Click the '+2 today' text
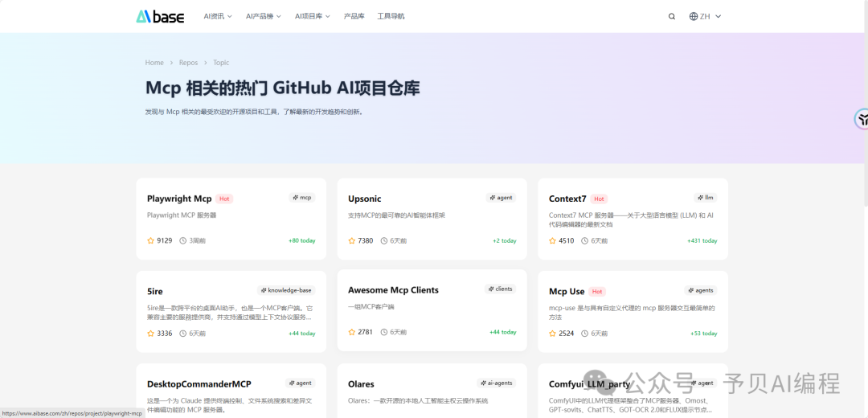The height and width of the screenshot is (418, 868). [x=504, y=241]
